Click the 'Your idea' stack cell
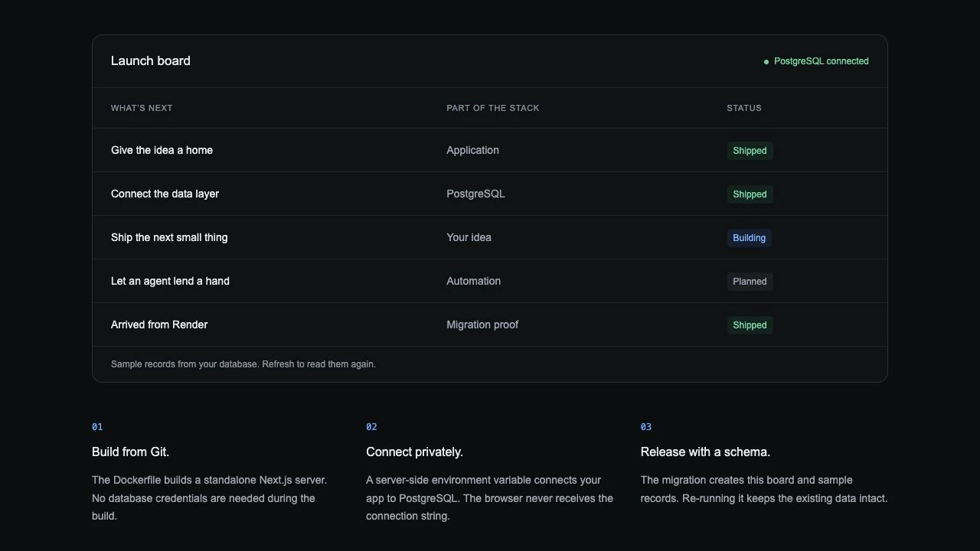The width and height of the screenshot is (980, 551). click(x=469, y=237)
